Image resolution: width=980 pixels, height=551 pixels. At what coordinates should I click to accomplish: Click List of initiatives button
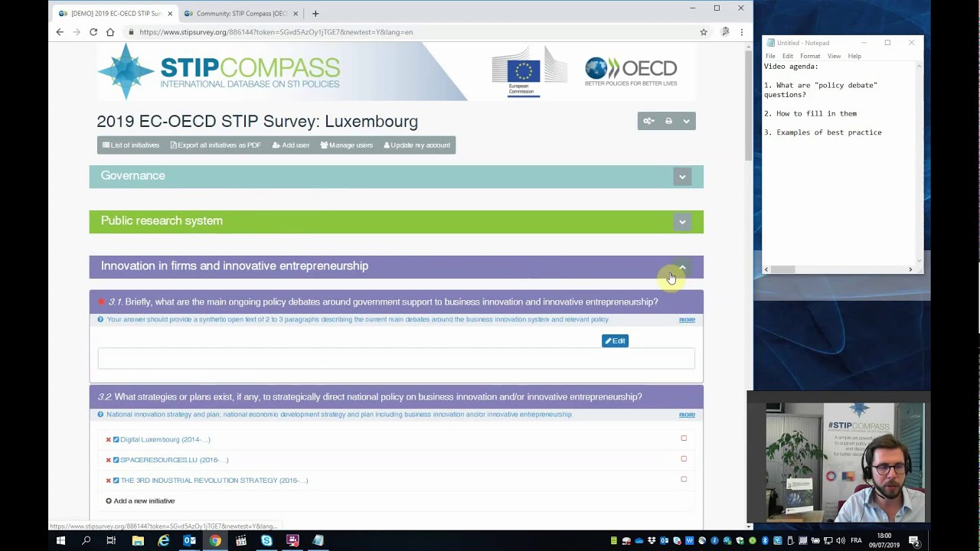click(131, 145)
